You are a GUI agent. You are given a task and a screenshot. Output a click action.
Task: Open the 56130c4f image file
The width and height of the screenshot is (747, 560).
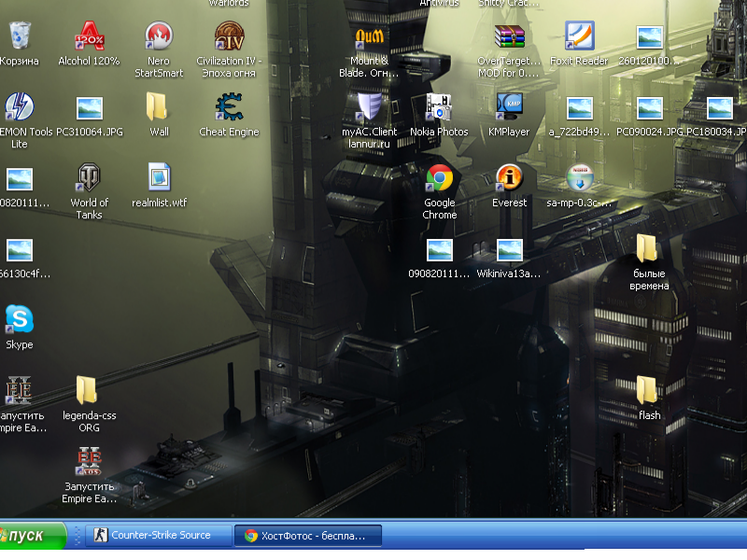pos(20,250)
